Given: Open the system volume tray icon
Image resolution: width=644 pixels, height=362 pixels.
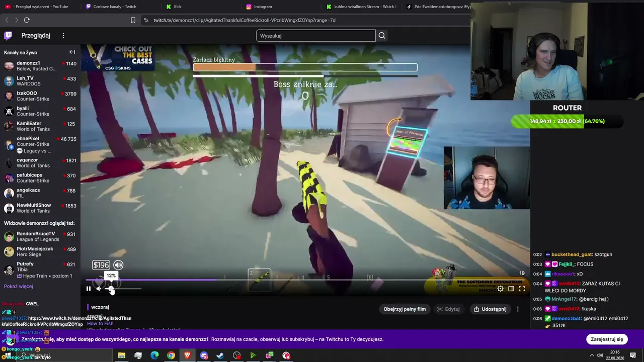Looking at the screenshot, I should coord(600,355).
